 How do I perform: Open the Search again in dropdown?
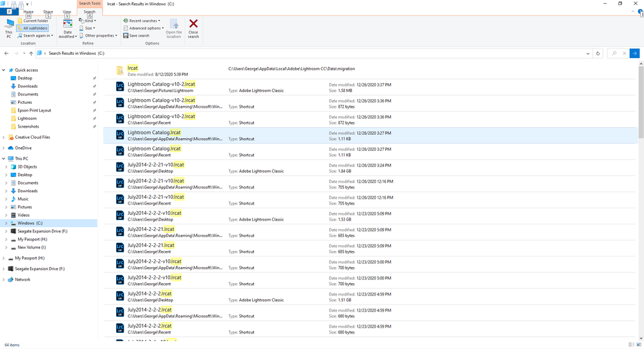click(35, 35)
